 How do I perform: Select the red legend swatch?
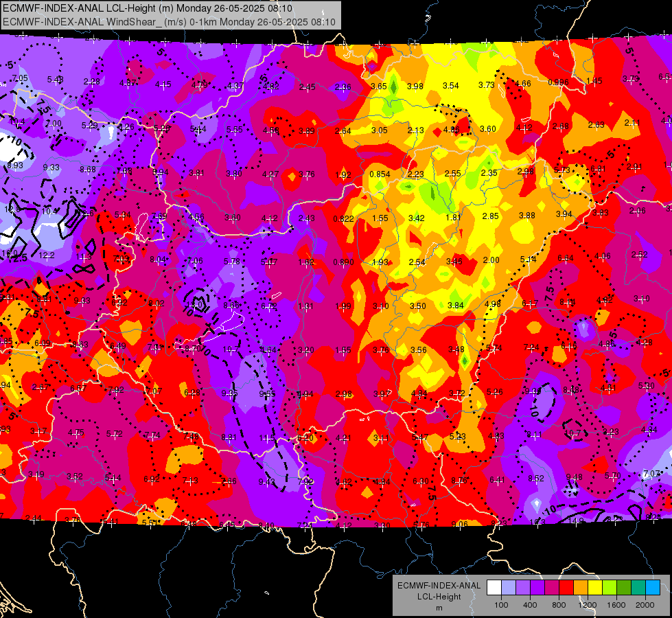(x=566, y=588)
